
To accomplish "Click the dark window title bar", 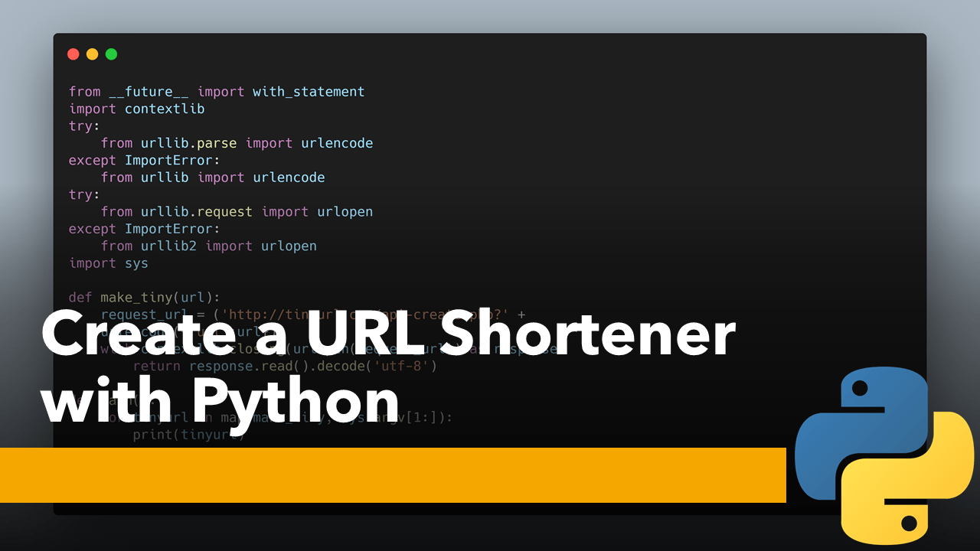I will point(490,54).
